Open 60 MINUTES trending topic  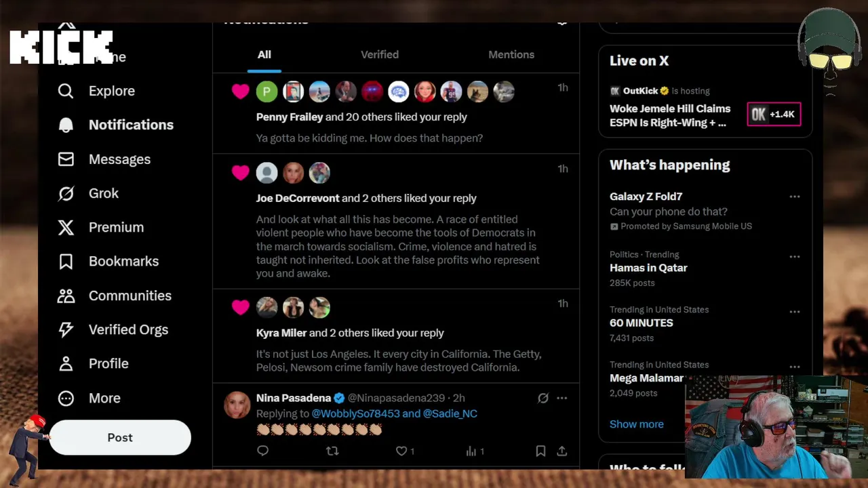(x=642, y=323)
